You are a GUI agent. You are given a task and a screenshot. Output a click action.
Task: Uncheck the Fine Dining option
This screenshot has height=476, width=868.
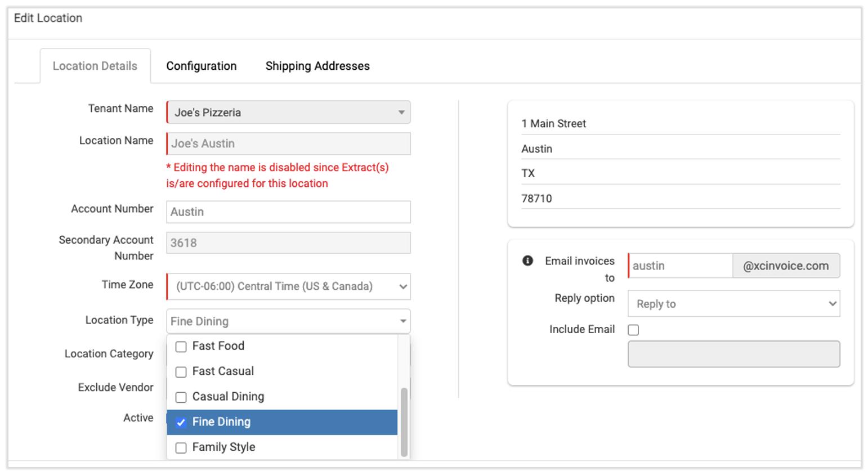[x=181, y=423]
